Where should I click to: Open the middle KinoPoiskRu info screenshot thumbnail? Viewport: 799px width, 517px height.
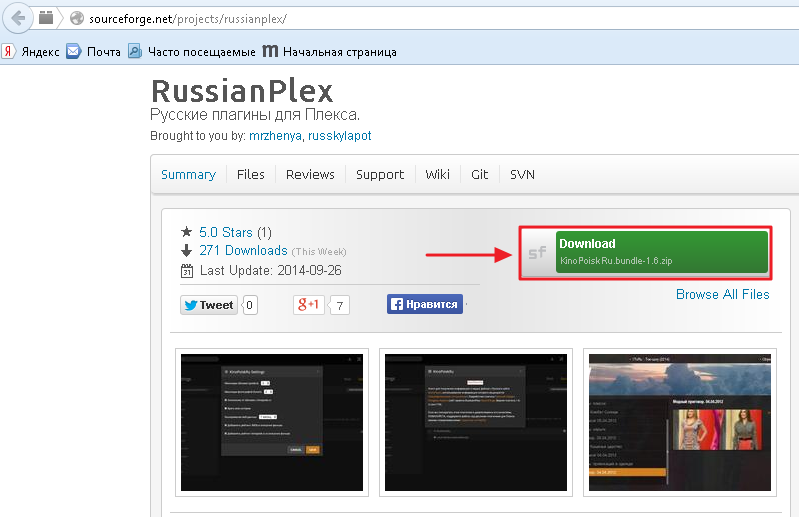pos(476,422)
